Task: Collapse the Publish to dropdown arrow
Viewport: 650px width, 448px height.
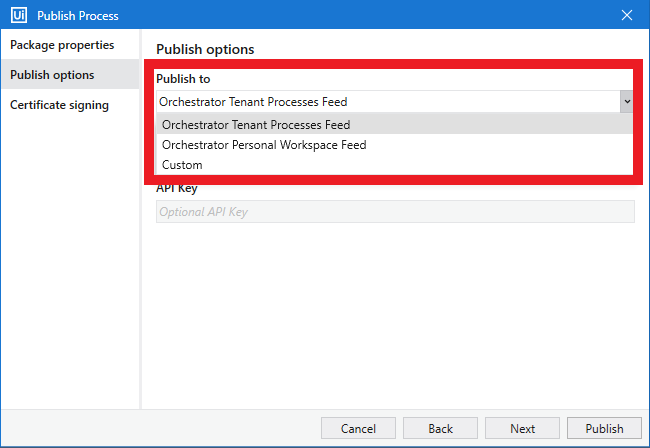Action: point(627,102)
